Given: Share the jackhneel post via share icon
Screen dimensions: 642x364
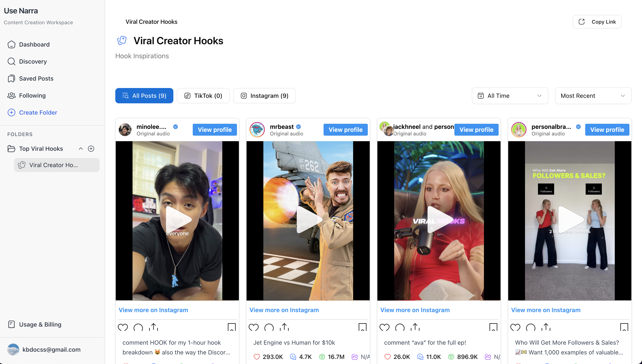Looking at the screenshot, I should pos(415,327).
